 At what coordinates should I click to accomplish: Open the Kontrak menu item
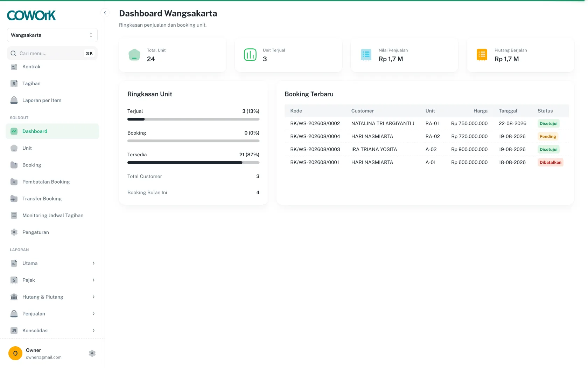click(x=52, y=67)
